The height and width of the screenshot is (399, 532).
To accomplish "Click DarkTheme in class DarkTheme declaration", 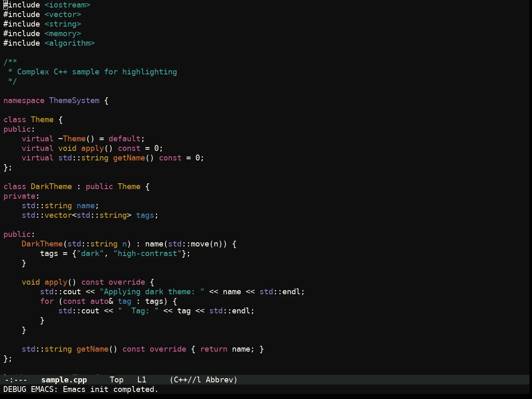I will [x=52, y=187].
